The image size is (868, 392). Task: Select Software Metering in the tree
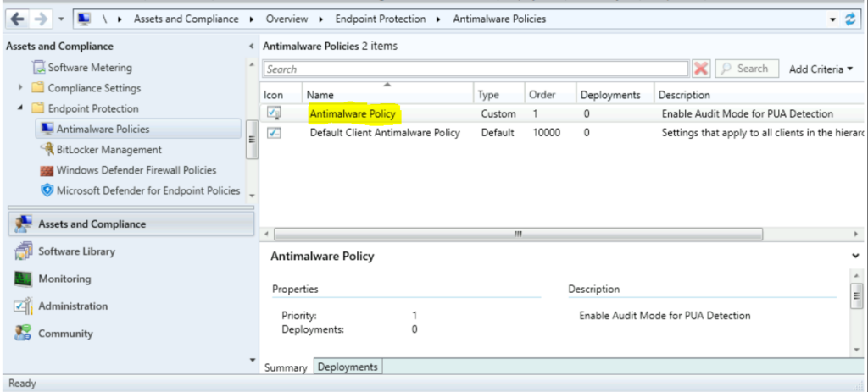tap(90, 68)
